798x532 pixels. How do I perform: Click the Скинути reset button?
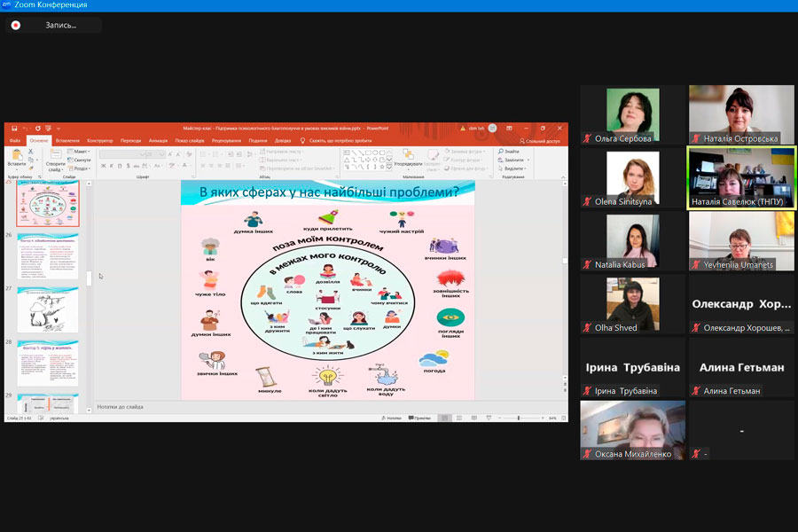coord(79,160)
